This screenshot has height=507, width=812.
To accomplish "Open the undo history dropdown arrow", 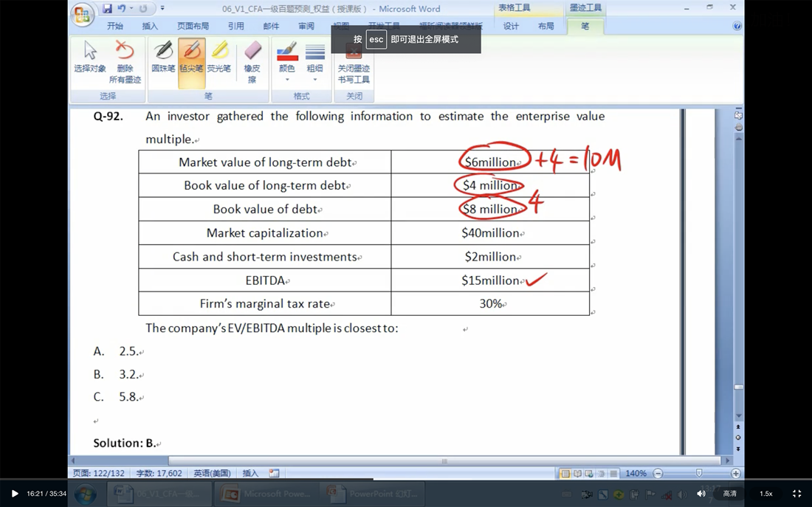I will click(131, 8).
